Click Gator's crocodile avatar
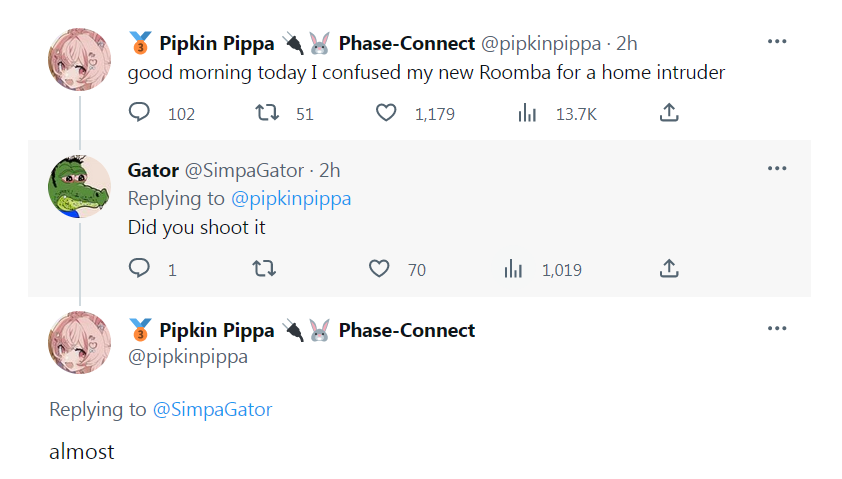The image size is (842, 479). pos(80,186)
